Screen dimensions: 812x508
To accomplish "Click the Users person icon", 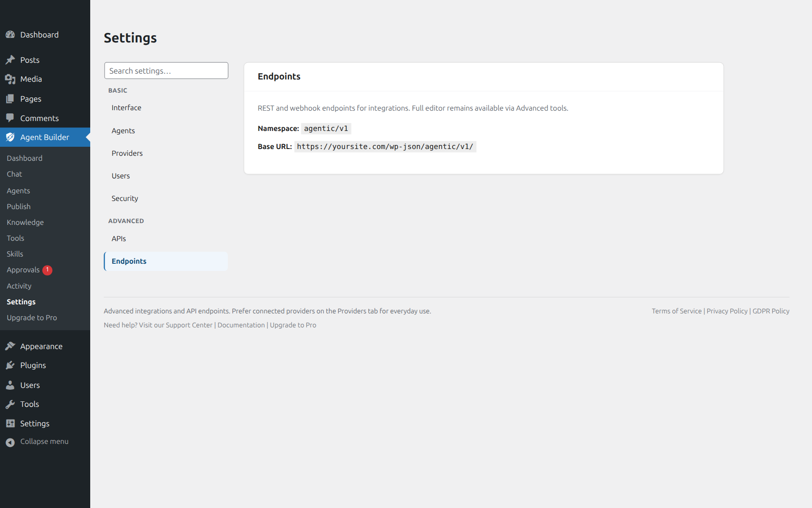I will 10,385.
